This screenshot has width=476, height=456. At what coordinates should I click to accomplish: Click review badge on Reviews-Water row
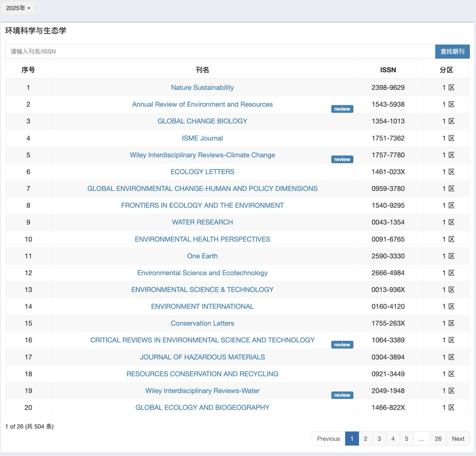click(x=342, y=395)
